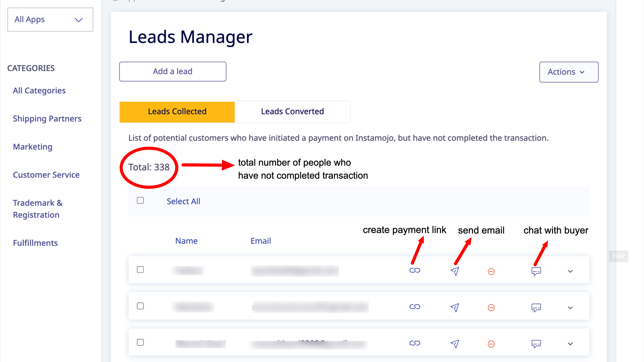Switch to Leads Converted tab
The height and width of the screenshot is (362, 644).
coord(292,112)
